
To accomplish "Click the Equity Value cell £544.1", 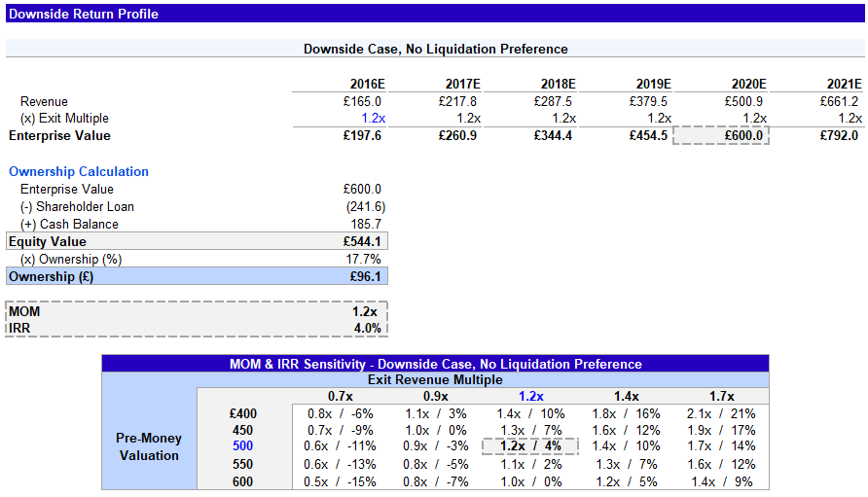I will (x=362, y=242).
